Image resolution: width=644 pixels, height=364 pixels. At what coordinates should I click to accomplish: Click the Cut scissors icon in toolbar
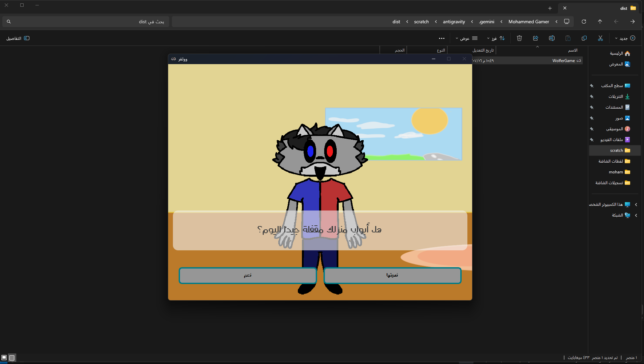click(600, 38)
